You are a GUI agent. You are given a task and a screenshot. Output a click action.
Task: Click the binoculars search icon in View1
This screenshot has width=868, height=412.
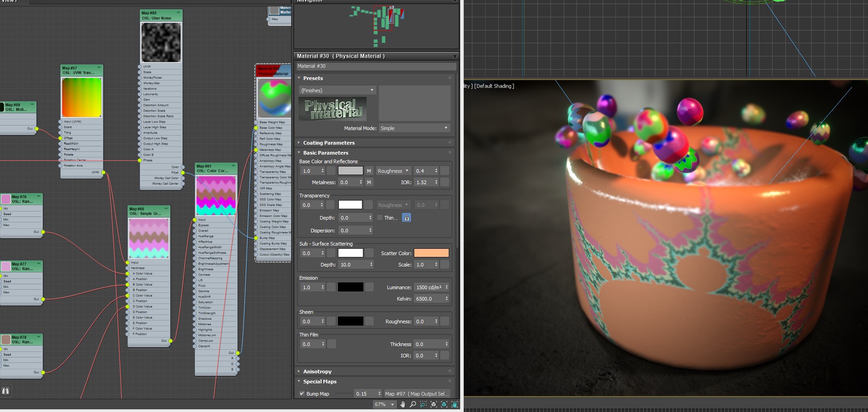pos(5,391)
